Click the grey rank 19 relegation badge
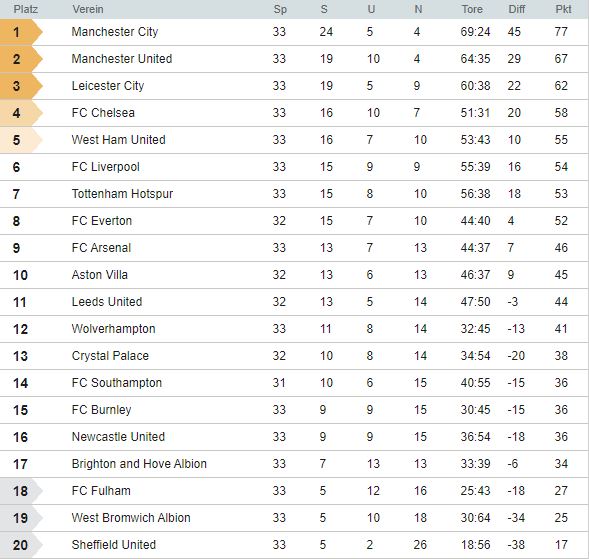Viewport: 589px width, 559px height. click(21, 518)
